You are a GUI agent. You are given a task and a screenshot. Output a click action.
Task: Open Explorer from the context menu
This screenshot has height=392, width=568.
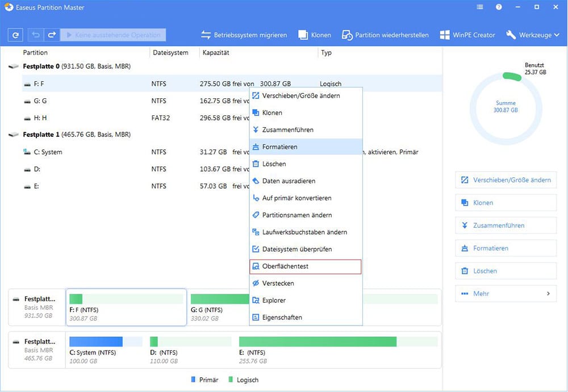coord(306,301)
